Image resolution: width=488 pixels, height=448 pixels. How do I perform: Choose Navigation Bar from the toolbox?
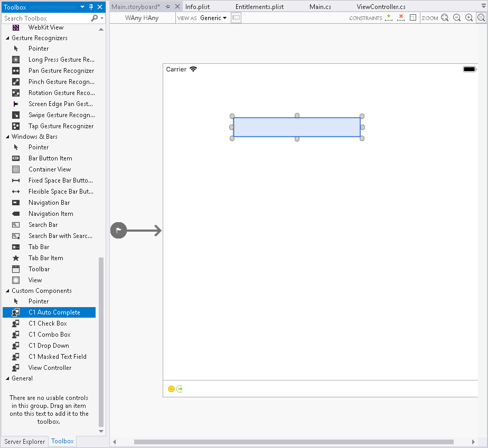click(x=49, y=203)
